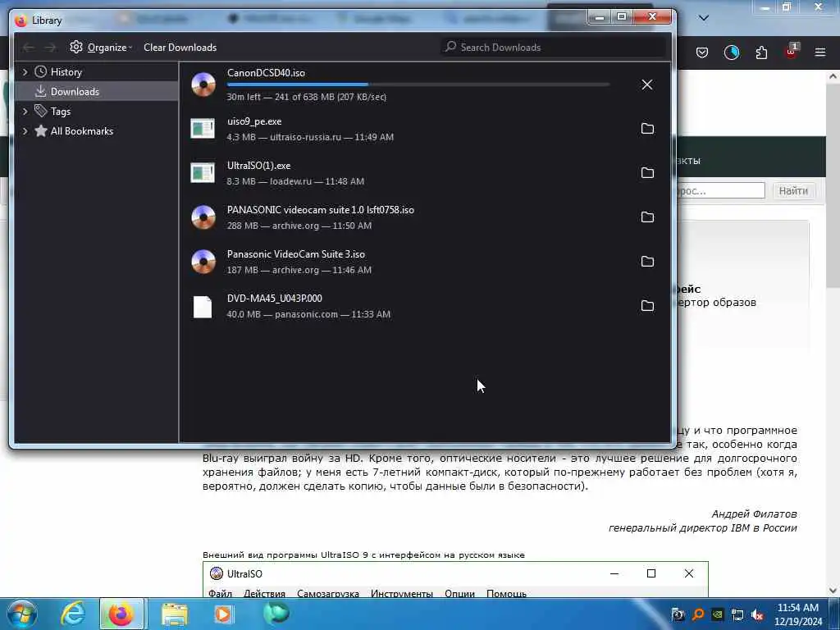
Task: Click Самозагрузка menu in UltraISO image
Action: pyautogui.click(x=328, y=593)
